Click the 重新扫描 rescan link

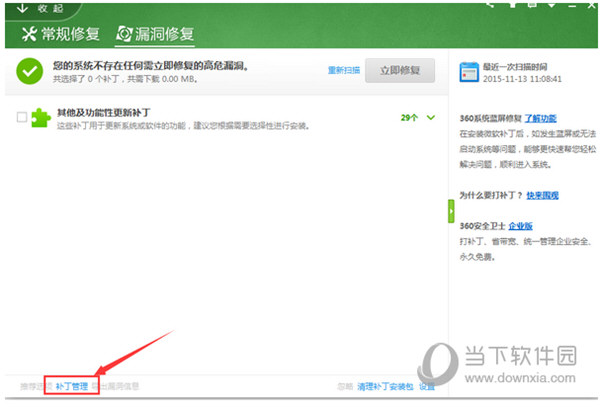pyautogui.click(x=342, y=70)
